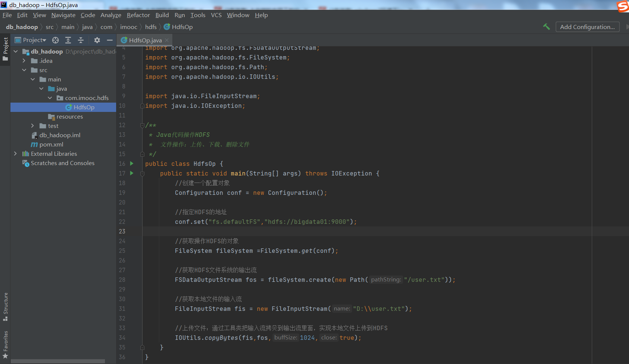Click the Collapse All icon in Project panel
Screen dimensions: 629x364
pyautogui.click(x=81, y=40)
